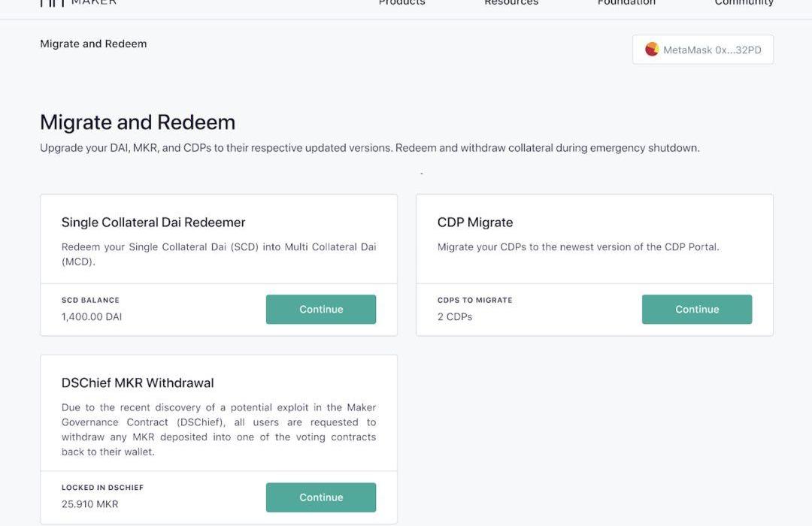
Task: Click the Migrate and Redeem breadcrumb
Action: point(93,44)
